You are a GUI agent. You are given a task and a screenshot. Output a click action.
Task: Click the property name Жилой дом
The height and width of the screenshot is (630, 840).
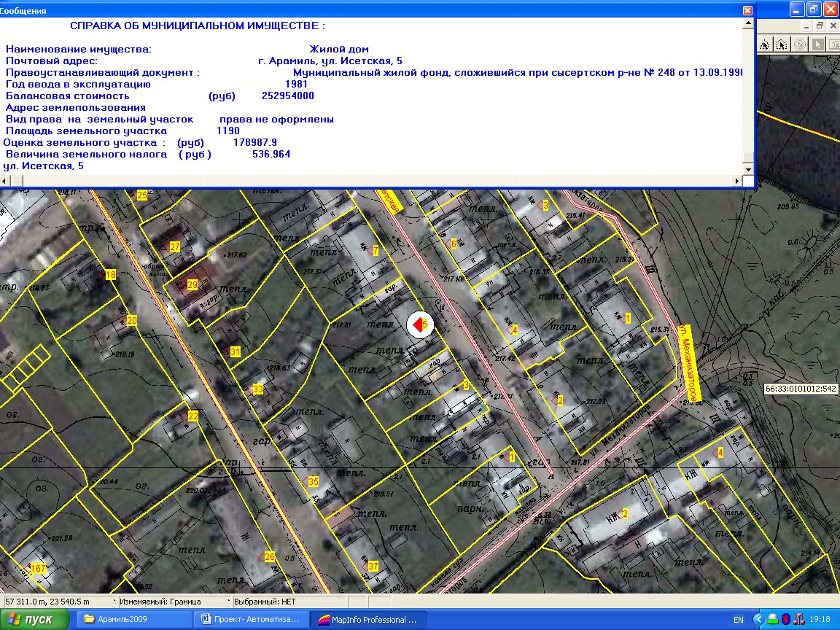click(x=339, y=50)
